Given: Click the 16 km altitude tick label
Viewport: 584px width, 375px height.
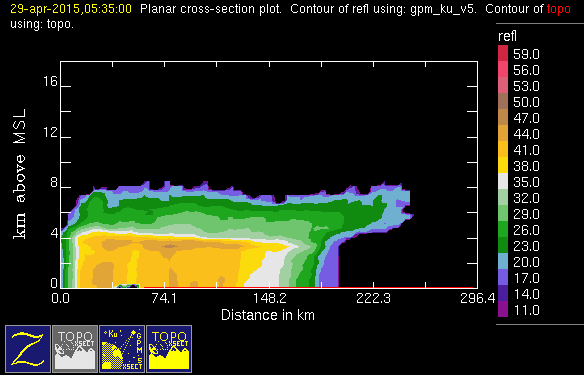Looking at the screenshot, I should click(x=50, y=81).
